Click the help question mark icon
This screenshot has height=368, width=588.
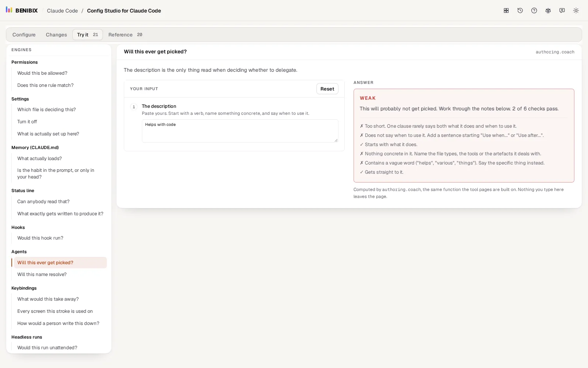pos(534,11)
